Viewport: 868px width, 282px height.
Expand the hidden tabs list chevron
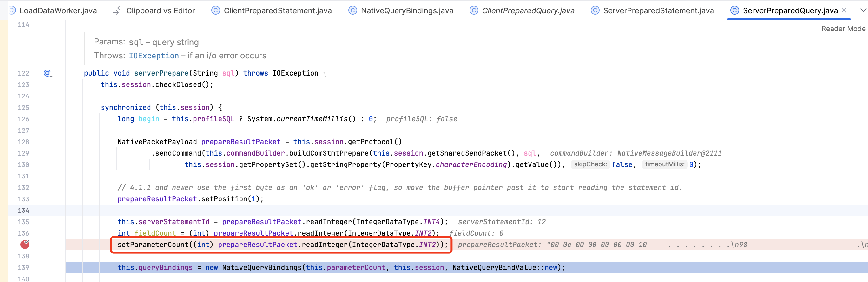pyautogui.click(x=863, y=10)
